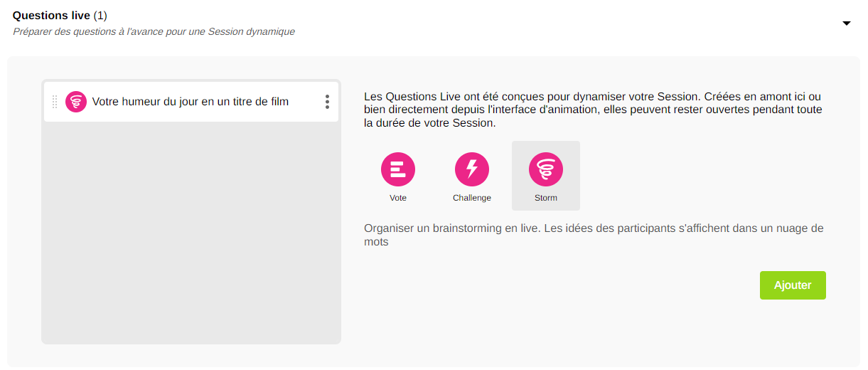This screenshot has width=868, height=370.
Task: Open three-dot options menu for the film question
Action: pyautogui.click(x=327, y=102)
